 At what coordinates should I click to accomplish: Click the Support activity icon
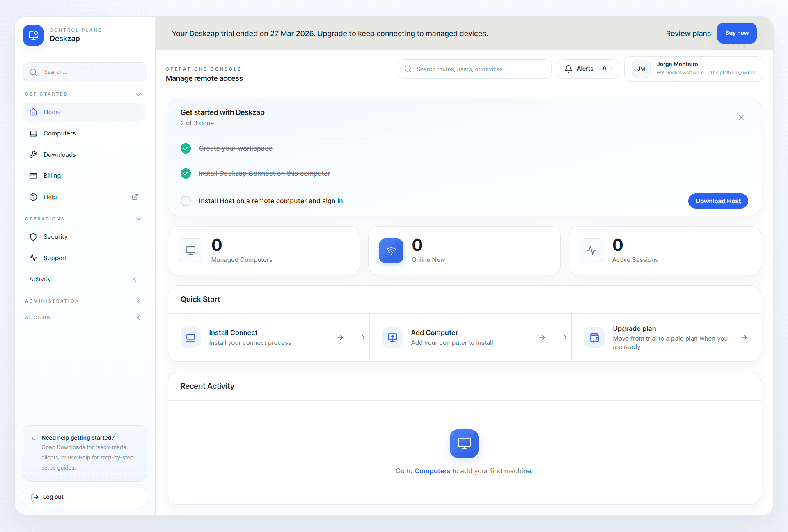(33, 258)
